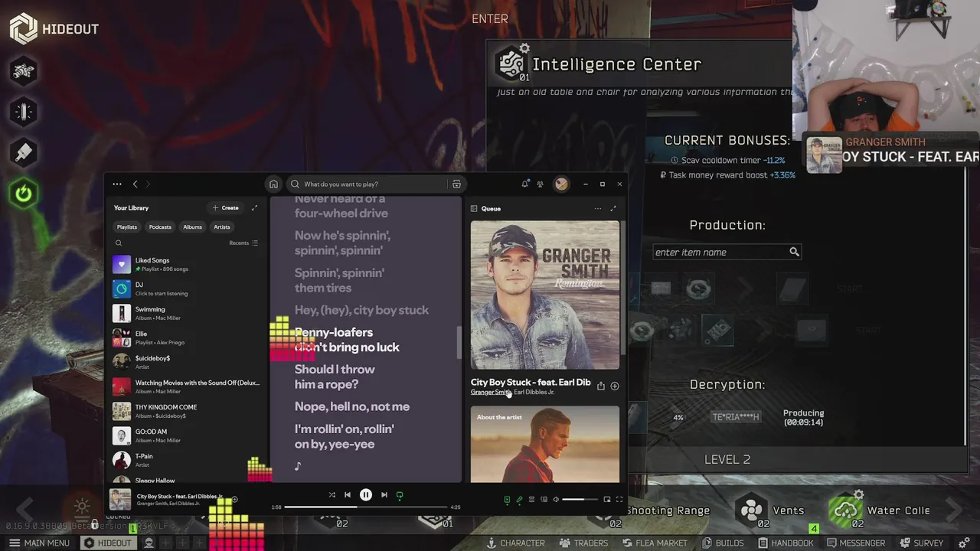
Task: Open the SURVEY button
Action: click(x=921, y=543)
